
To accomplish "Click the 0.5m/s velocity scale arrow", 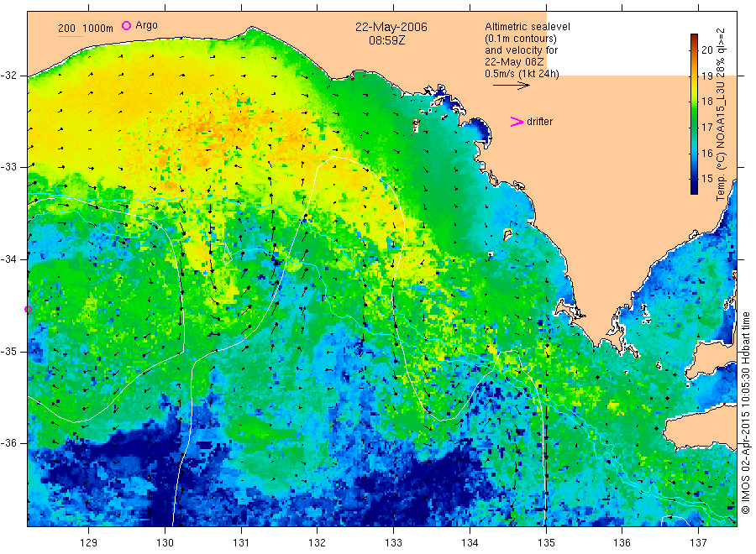I will tap(512, 86).
